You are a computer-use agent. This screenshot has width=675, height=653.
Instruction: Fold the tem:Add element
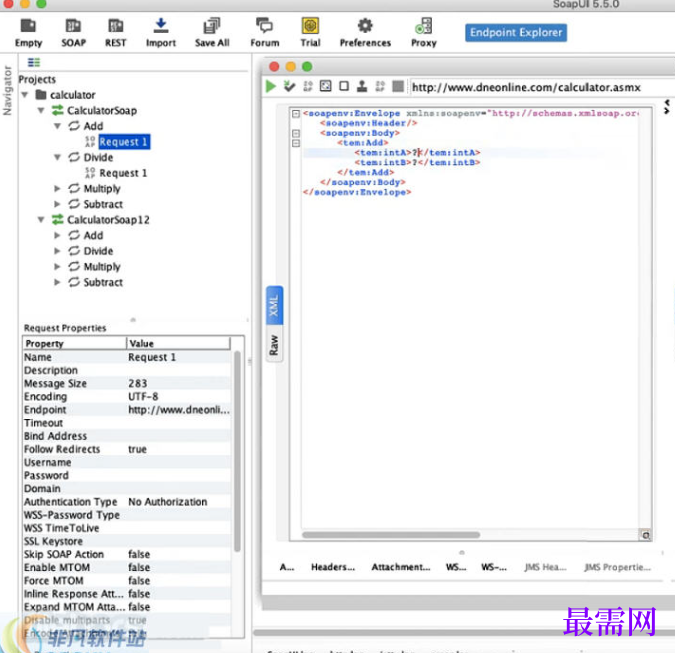[x=296, y=143]
